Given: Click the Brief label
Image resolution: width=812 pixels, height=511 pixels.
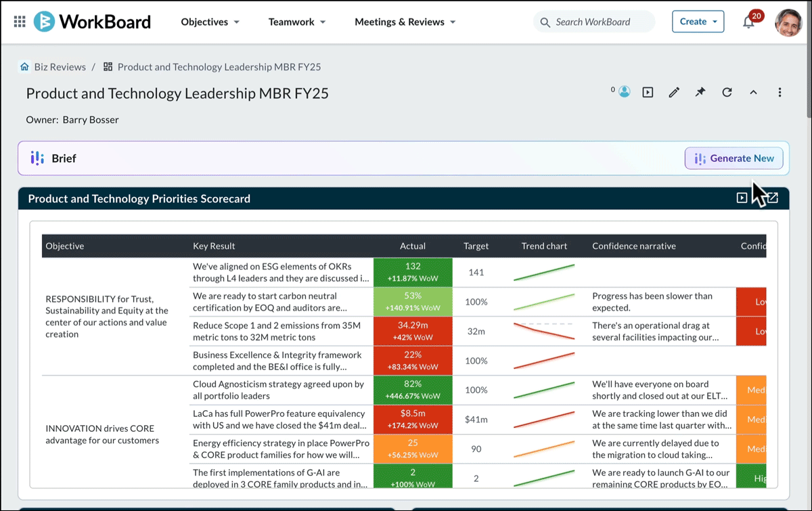Looking at the screenshot, I should [64, 158].
